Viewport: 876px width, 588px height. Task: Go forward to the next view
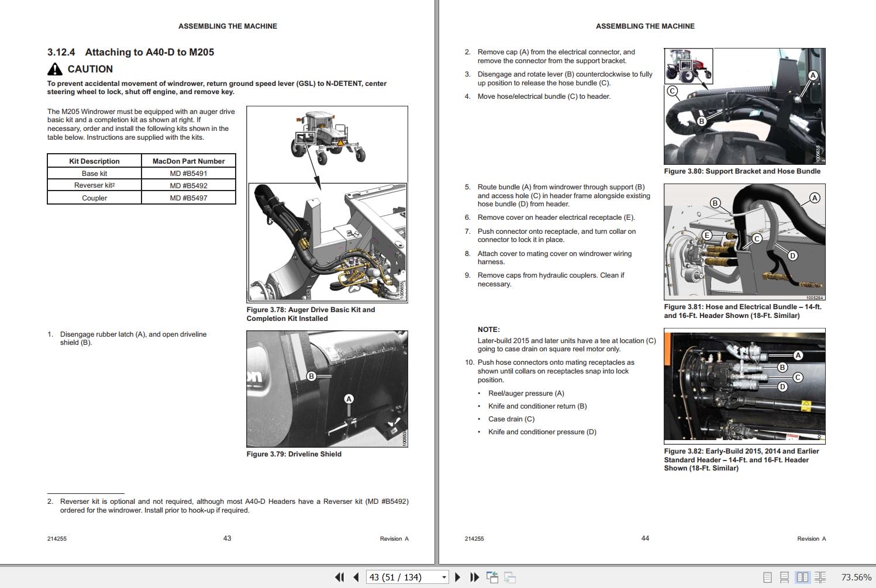[x=509, y=577]
